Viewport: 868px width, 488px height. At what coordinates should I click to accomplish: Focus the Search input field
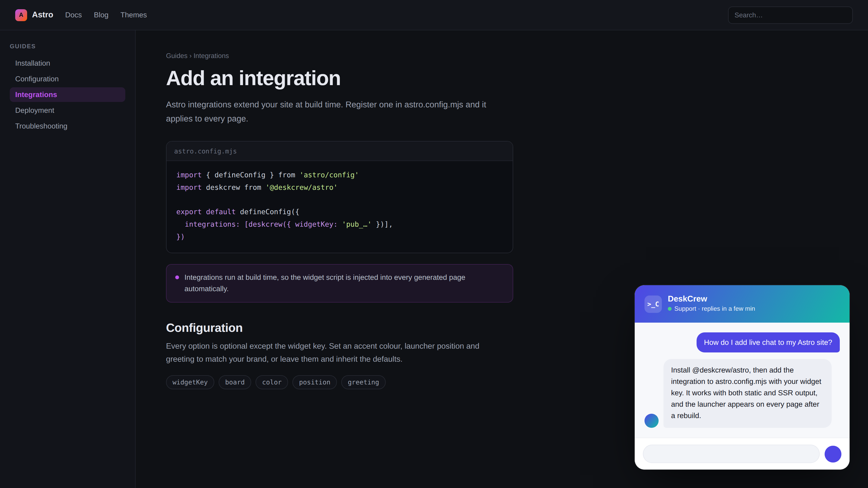click(790, 15)
